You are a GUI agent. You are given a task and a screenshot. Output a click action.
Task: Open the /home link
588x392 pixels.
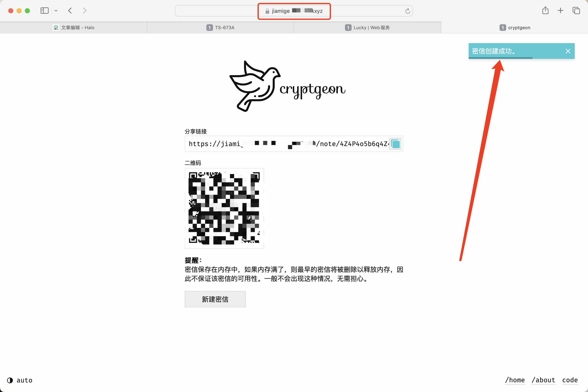pyautogui.click(x=515, y=380)
